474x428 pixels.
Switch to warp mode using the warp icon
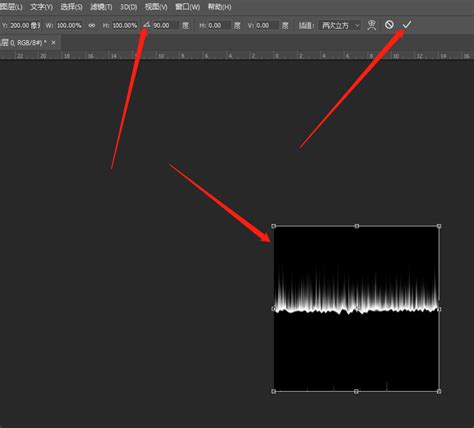[372, 25]
